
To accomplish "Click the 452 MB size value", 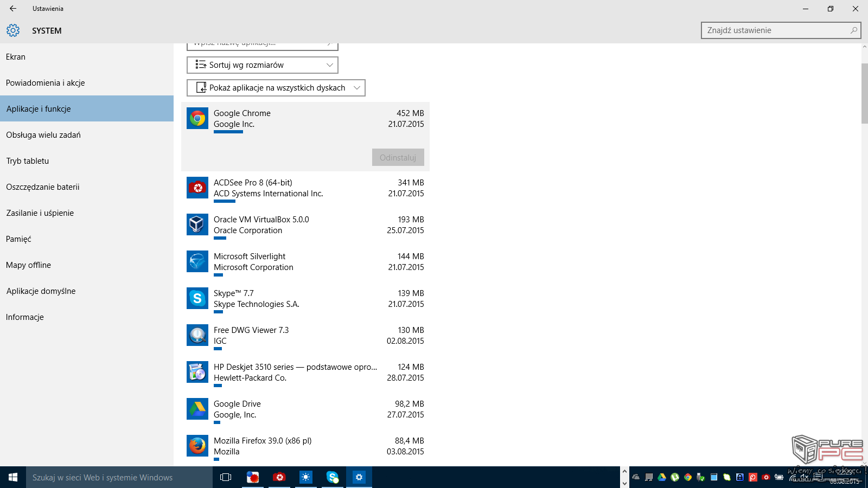I will [410, 113].
